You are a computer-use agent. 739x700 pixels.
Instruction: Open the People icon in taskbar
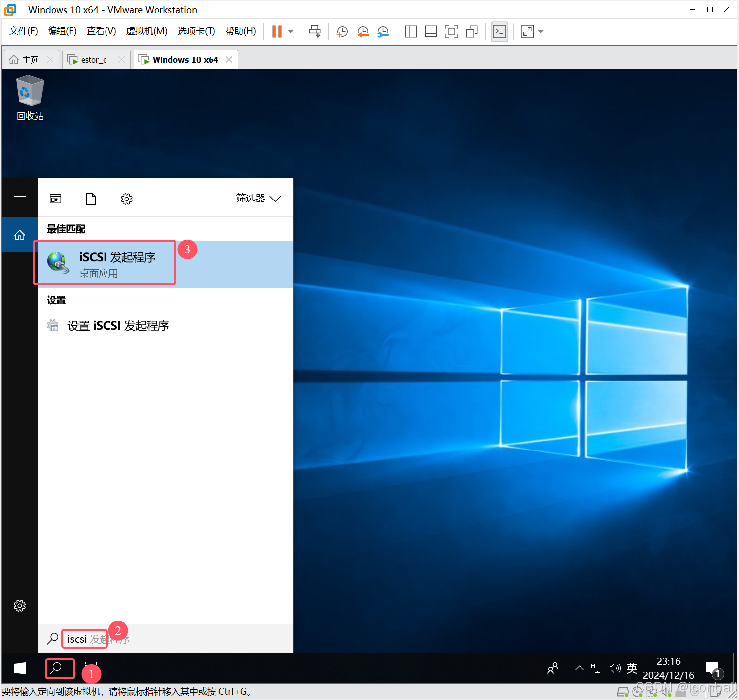coord(553,668)
